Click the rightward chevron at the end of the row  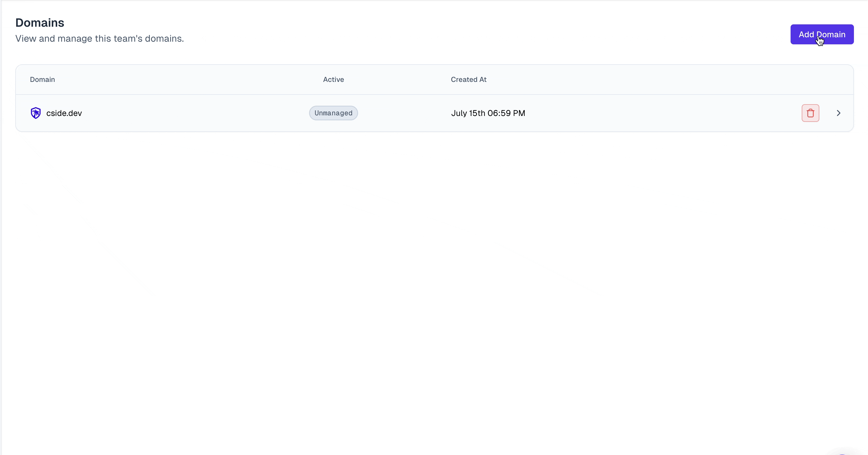[x=839, y=113]
